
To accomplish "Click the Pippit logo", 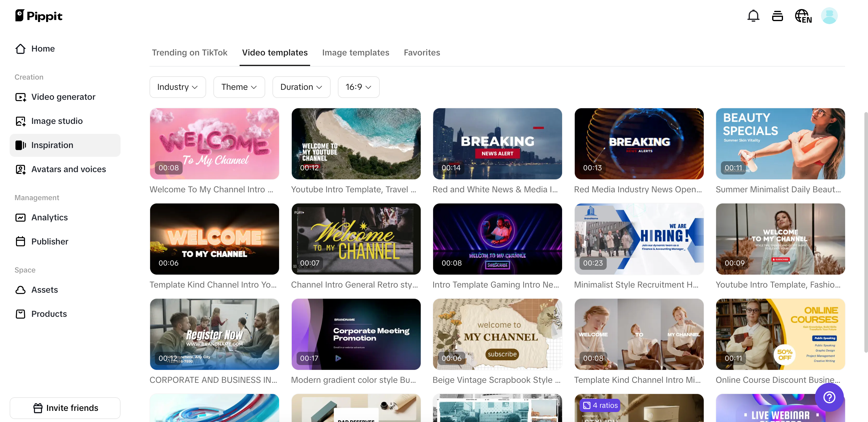I will 39,16.
